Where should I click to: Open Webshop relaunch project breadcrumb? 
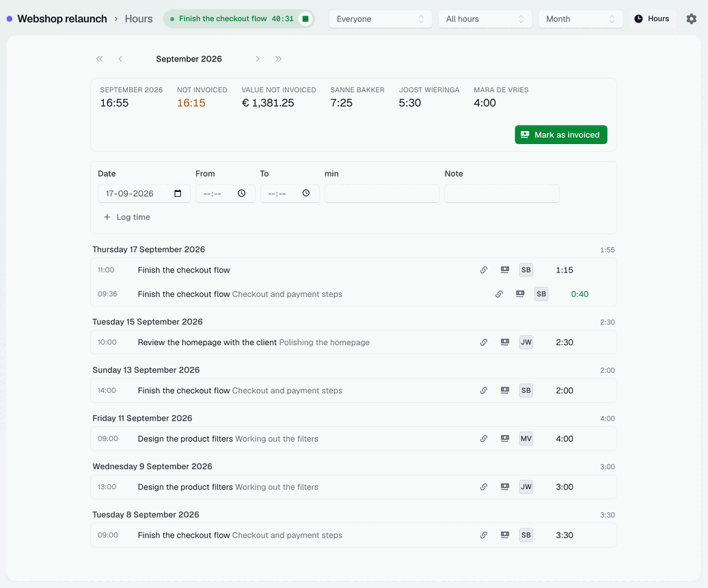tap(62, 19)
